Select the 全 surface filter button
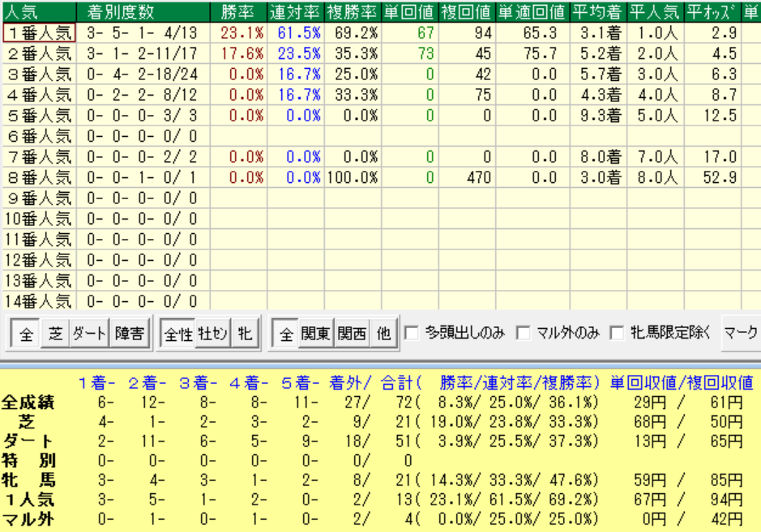The height and width of the screenshot is (532, 761). [26, 333]
